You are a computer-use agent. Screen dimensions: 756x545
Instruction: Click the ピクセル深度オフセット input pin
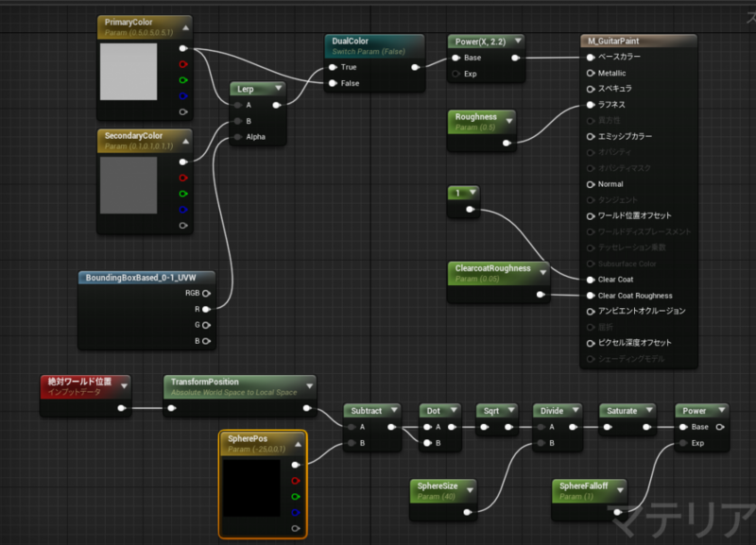590,343
